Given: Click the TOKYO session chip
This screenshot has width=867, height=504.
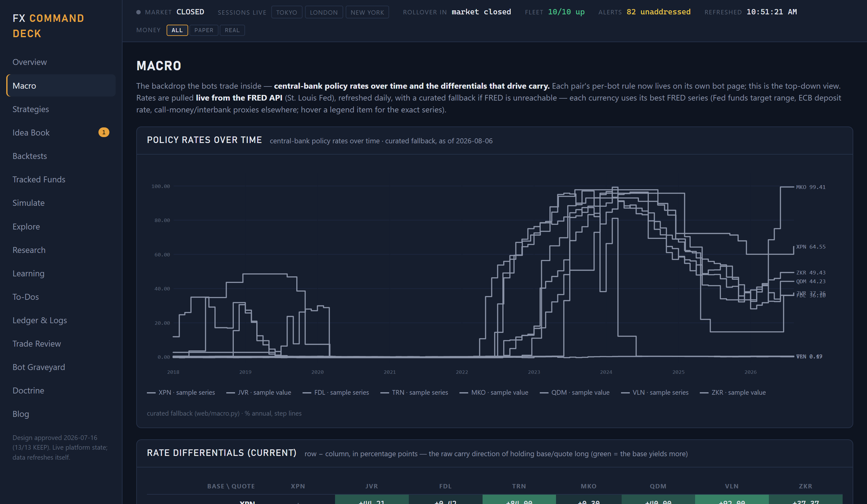Looking at the screenshot, I should tap(287, 12).
